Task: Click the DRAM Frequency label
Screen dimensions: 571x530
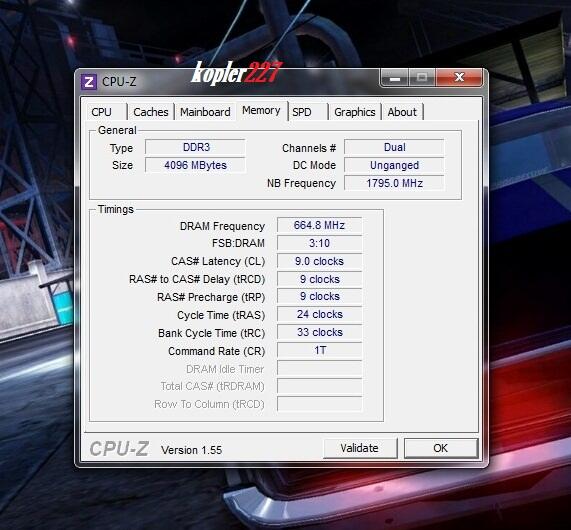Action: tap(222, 226)
